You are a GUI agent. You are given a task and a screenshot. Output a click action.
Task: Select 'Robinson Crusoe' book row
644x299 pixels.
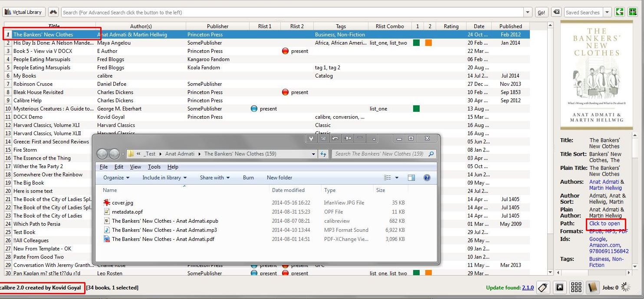267,84
